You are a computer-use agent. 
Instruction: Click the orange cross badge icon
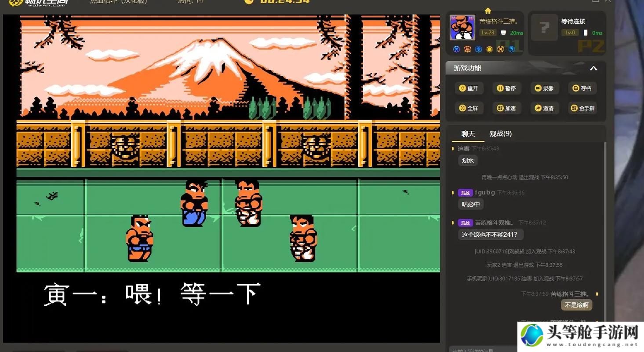(500, 49)
